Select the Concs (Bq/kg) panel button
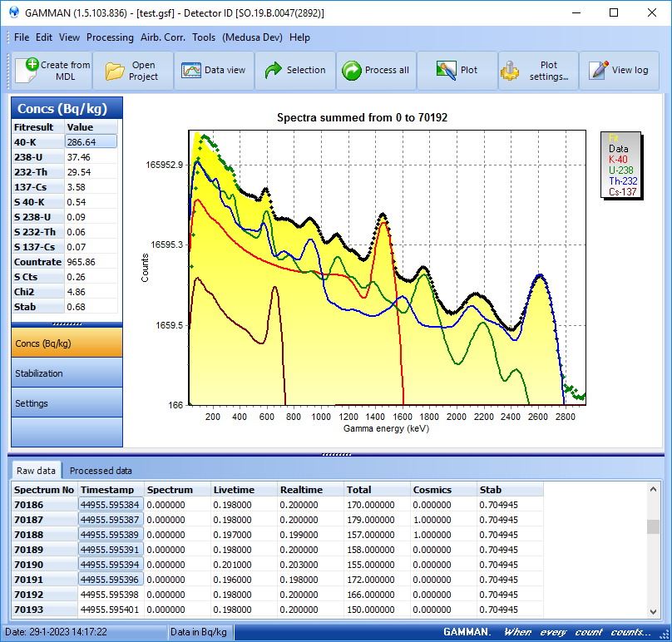 click(67, 343)
